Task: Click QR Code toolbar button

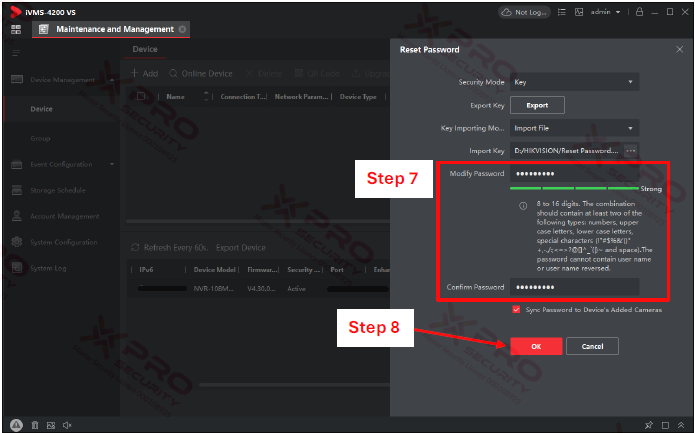Action: pyautogui.click(x=317, y=74)
